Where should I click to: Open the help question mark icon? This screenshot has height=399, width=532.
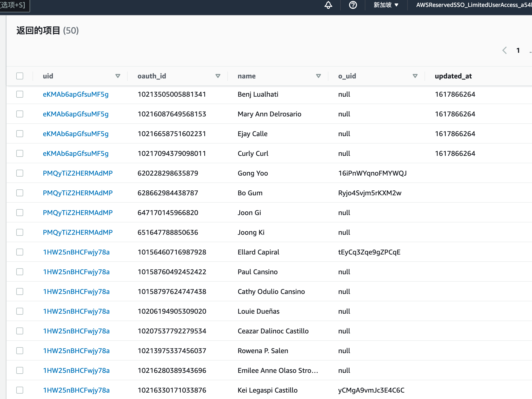click(353, 5)
